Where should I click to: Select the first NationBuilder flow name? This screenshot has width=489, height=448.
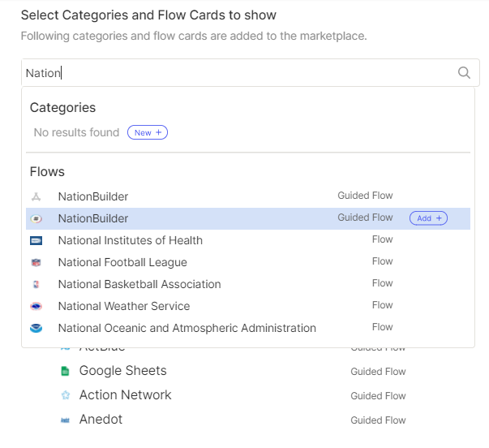(93, 196)
